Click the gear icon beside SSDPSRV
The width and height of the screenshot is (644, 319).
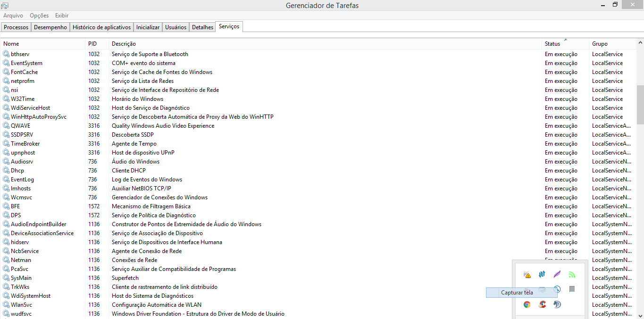tap(6, 135)
